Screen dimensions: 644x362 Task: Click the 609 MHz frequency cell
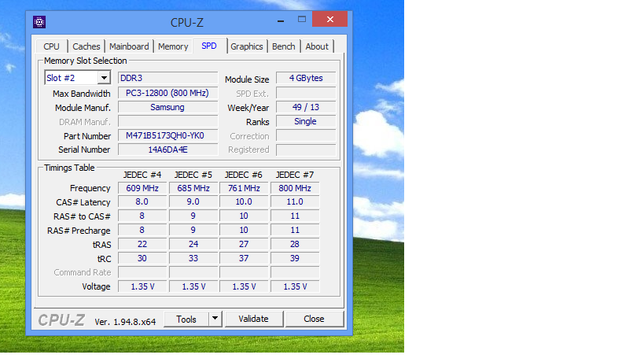pos(142,188)
